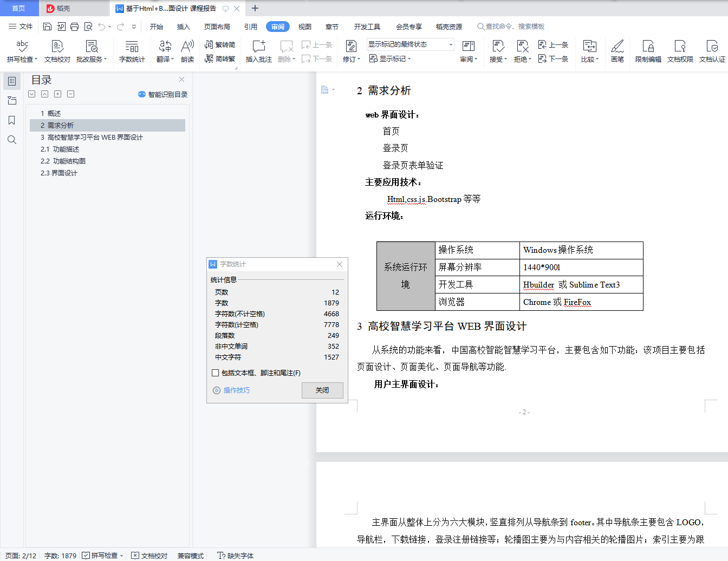The height and width of the screenshot is (561, 728).
Task: Go to previous revision 上一条 beside 拒绝
Action: coord(554,44)
